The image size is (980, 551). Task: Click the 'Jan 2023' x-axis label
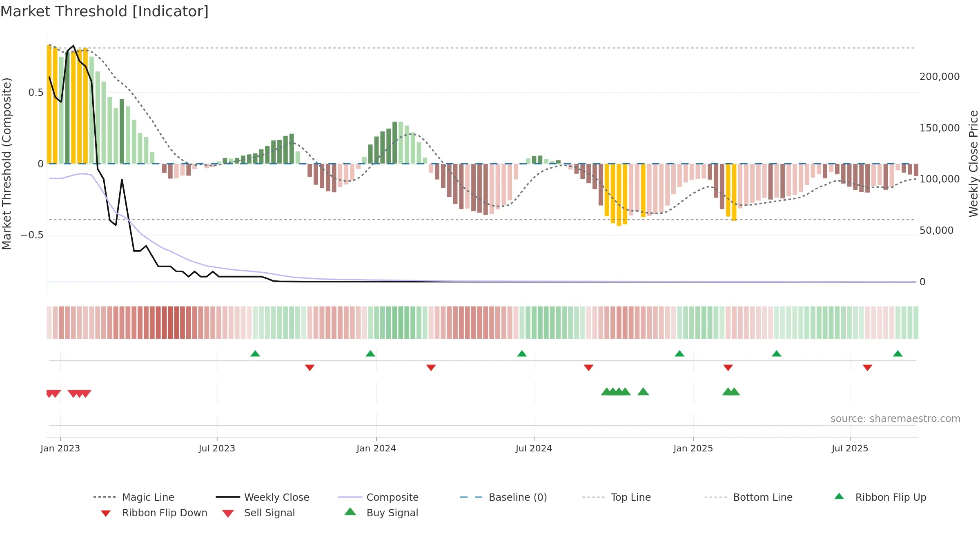point(60,448)
